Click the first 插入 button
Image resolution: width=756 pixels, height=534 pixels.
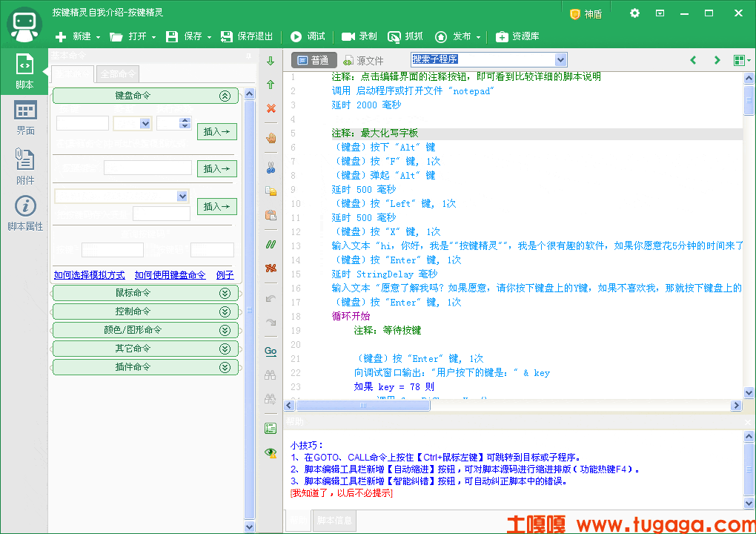pyautogui.click(x=217, y=132)
